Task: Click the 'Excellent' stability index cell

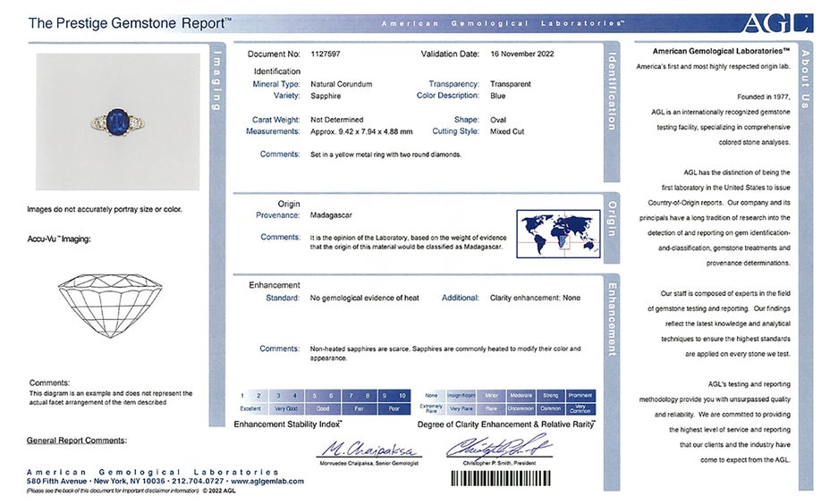Action: (x=250, y=407)
